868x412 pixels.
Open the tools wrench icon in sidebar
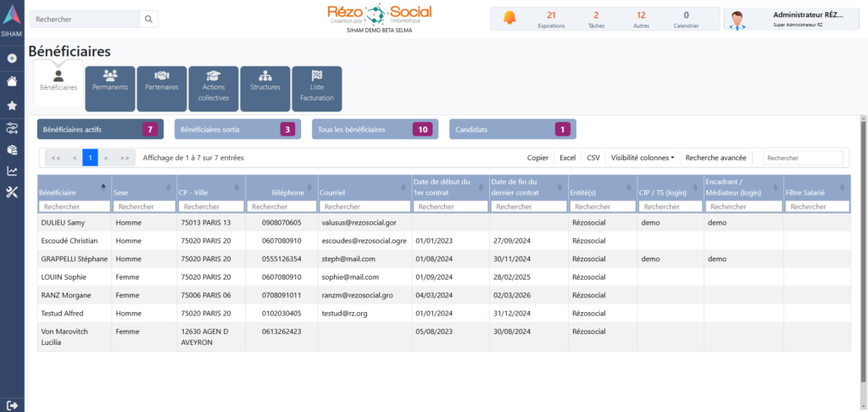[12, 192]
